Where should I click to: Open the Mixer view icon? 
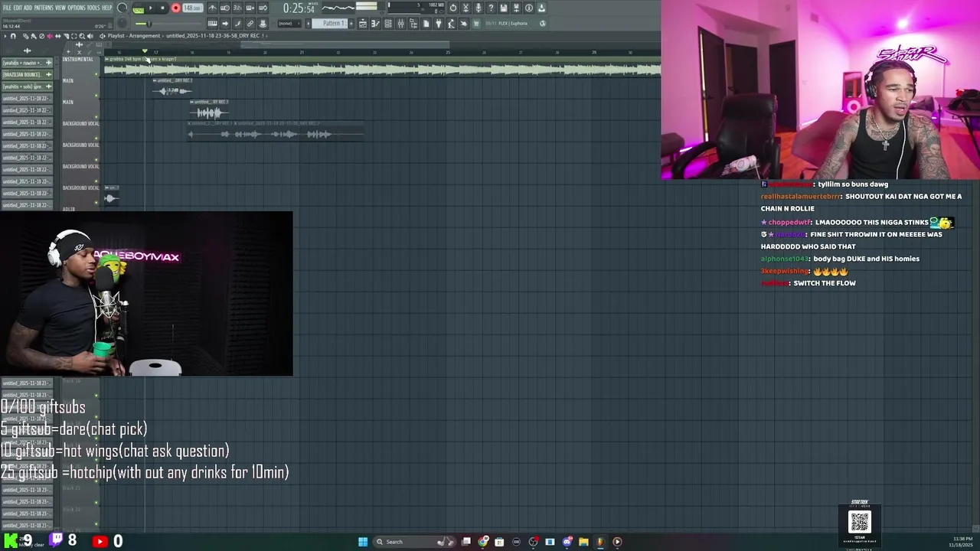tap(400, 24)
